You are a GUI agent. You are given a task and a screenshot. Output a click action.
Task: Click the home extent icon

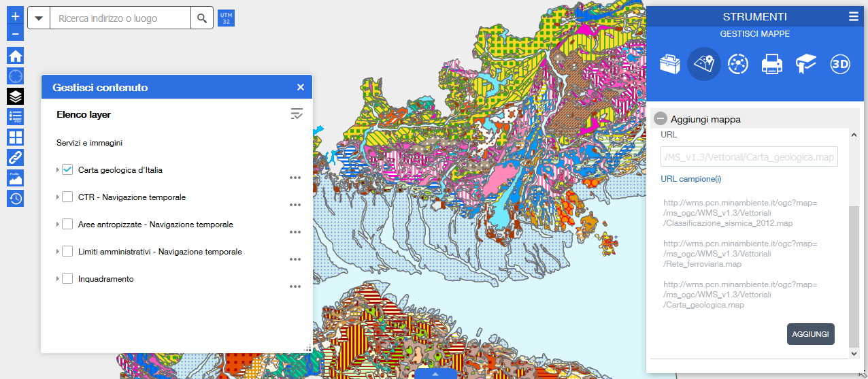pos(15,55)
